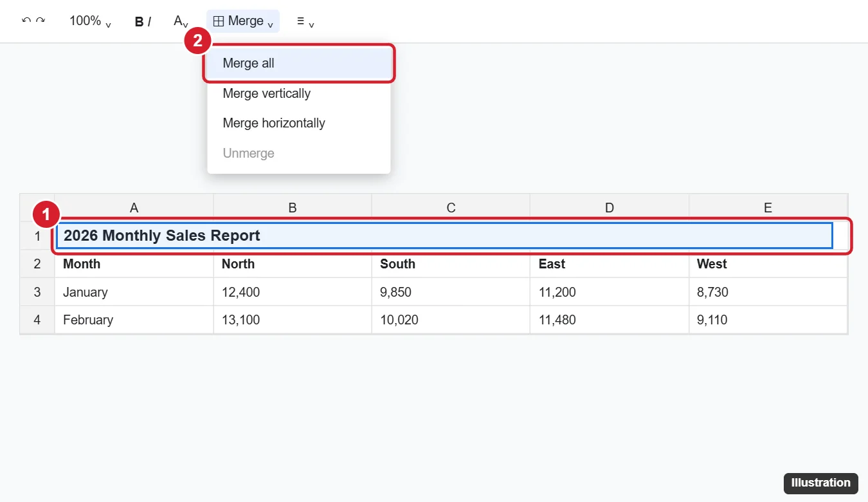Select row 4 header
The width and height of the screenshot is (868, 502).
pyautogui.click(x=37, y=320)
